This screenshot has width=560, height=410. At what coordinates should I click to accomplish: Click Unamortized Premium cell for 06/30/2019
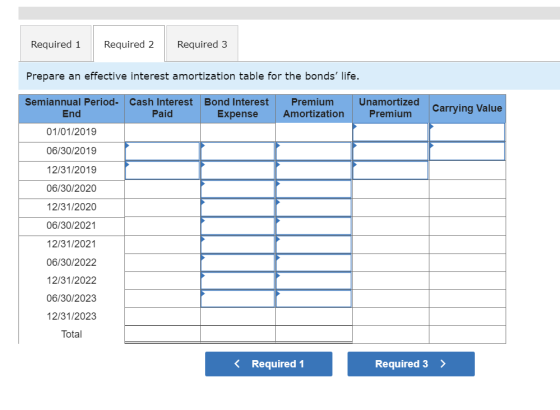[x=390, y=151]
